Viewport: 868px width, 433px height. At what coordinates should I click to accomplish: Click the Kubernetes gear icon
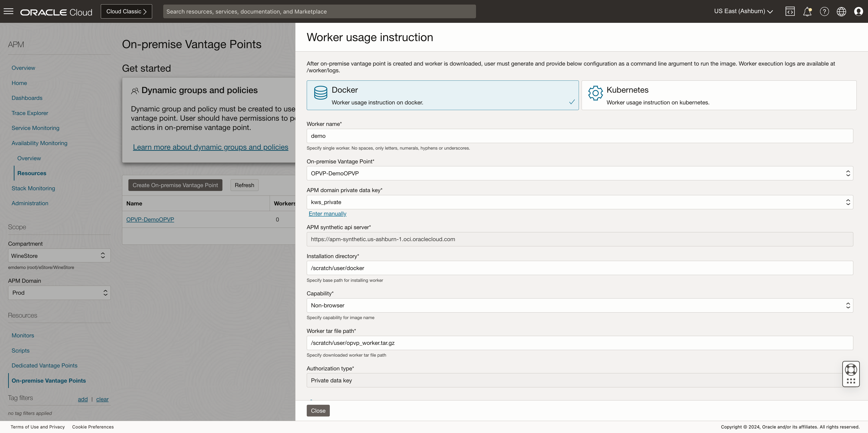tap(595, 93)
